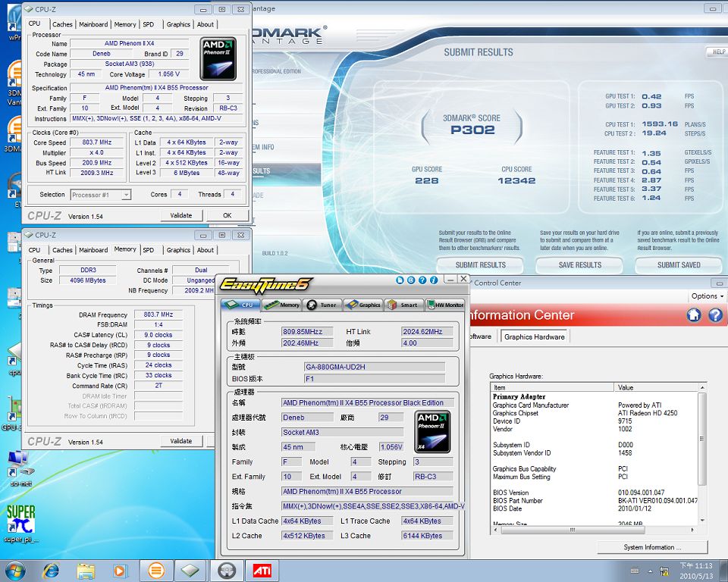Click SAVE RESULTS button in 3DMark Vantage
Viewport: 728px width, 582px height.
580,265
